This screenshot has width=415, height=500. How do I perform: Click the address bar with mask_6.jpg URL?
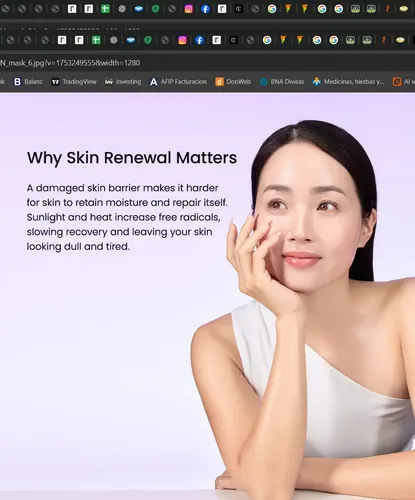coord(207,63)
